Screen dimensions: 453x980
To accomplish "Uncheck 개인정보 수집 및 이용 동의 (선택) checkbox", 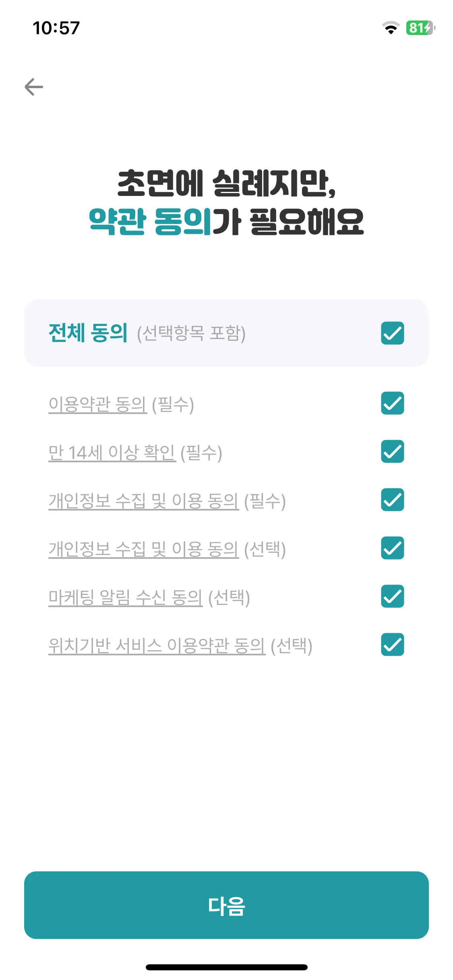I will click(393, 548).
